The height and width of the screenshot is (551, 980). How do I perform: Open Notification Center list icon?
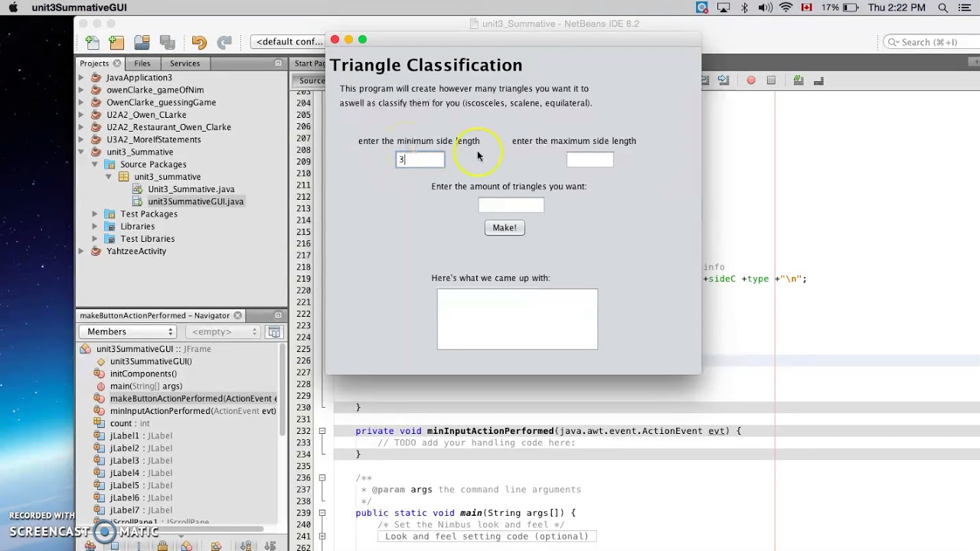pos(965,8)
